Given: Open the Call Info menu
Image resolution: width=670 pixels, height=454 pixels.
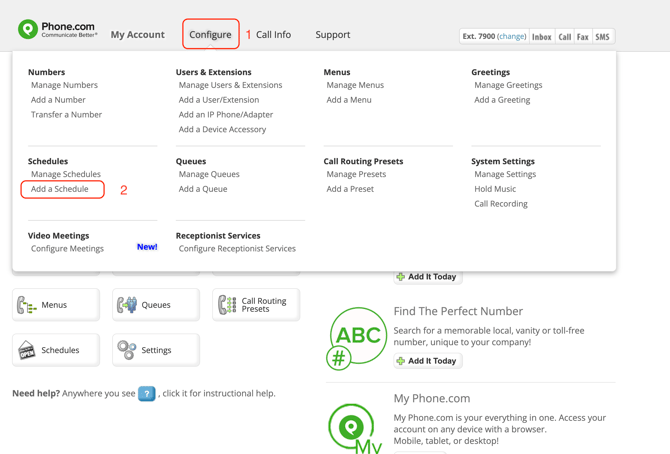Looking at the screenshot, I should coord(273,35).
